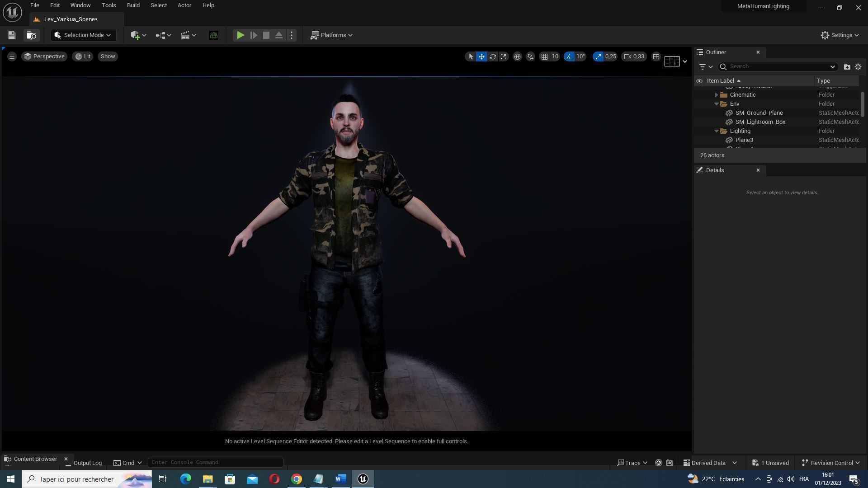This screenshot has width=868, height=488.
Task: Open the File menu
Action: (x=35, y=5)
